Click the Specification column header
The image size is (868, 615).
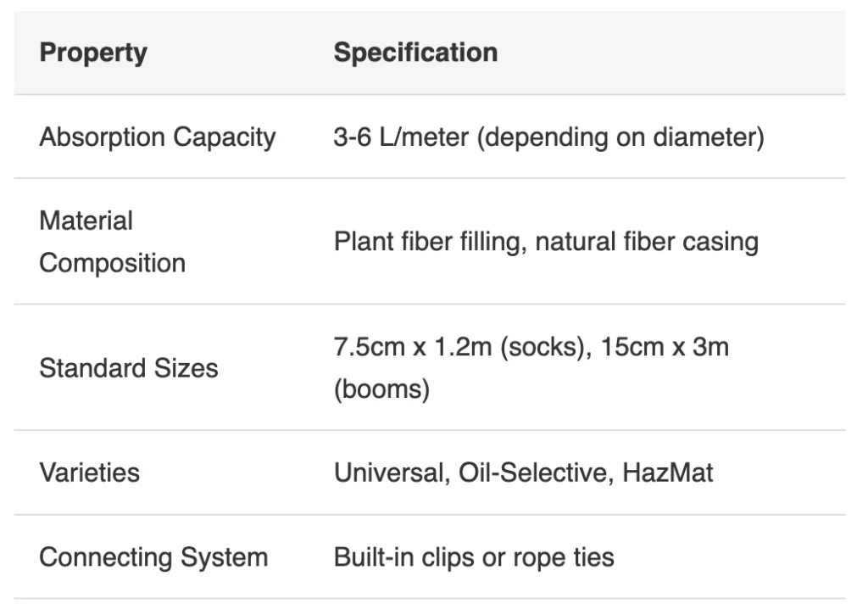coord(415,53)
